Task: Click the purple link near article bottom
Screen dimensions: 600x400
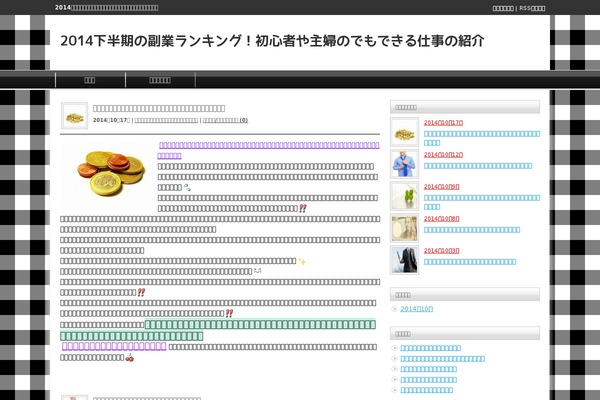Action: coord(113,346)
